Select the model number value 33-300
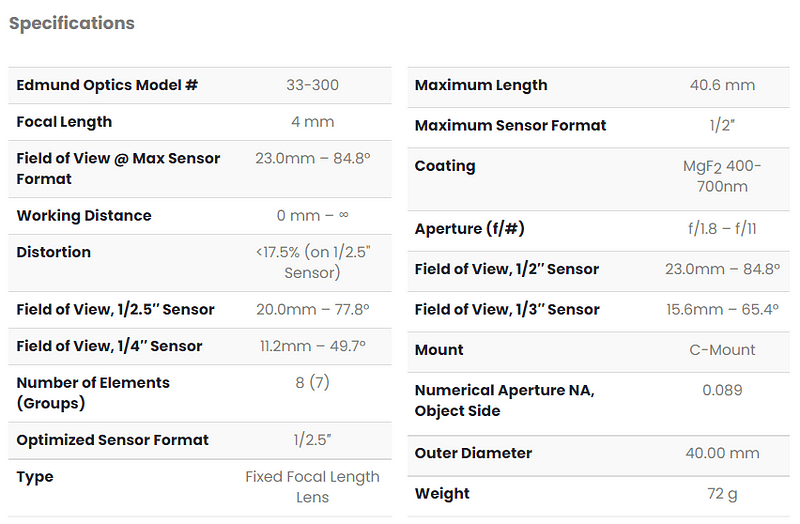Image resolution: width=800 pixels, height=524 pixels. click(312, 85)
